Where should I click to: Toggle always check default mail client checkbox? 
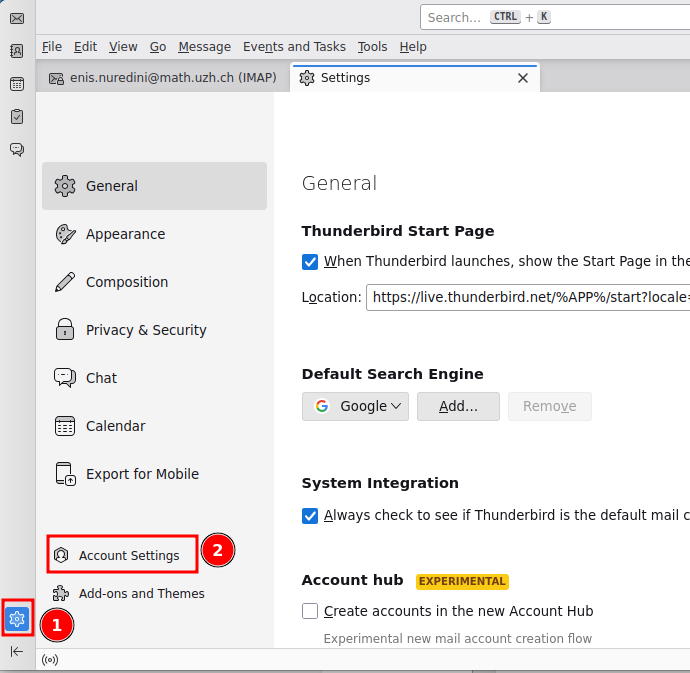pos(310,516)
